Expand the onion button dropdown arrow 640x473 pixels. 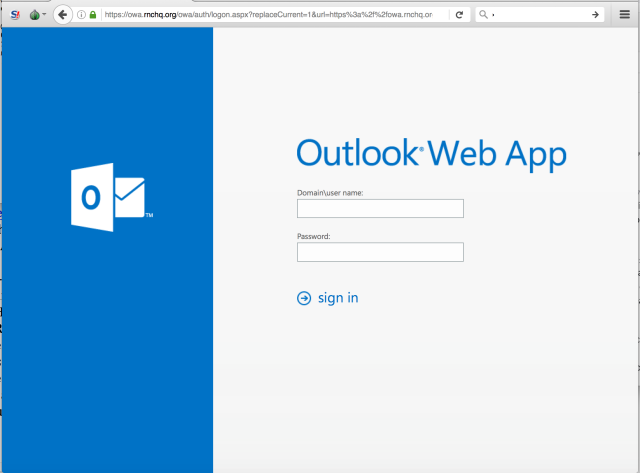point(44,15)
